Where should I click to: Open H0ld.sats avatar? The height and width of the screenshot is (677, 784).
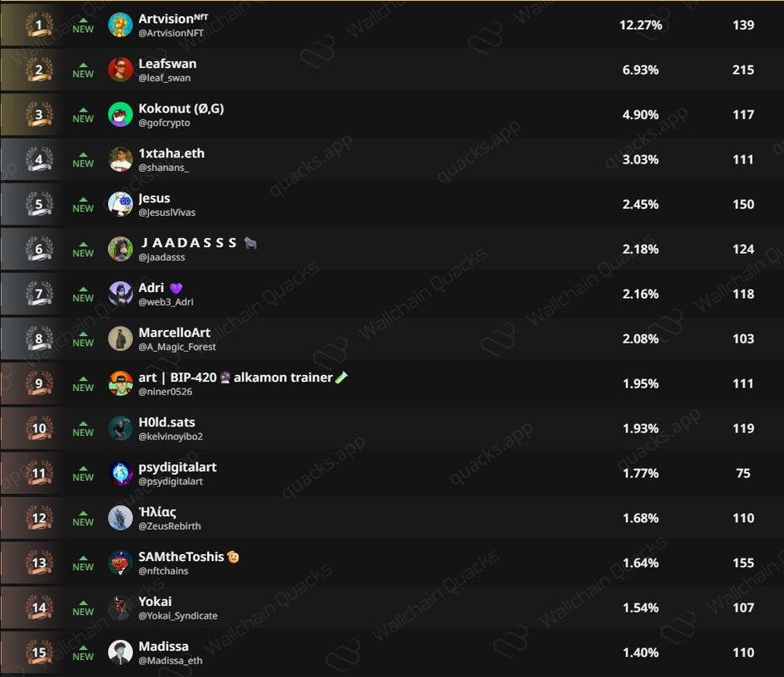pyautogui.click(x=120, y=428)
